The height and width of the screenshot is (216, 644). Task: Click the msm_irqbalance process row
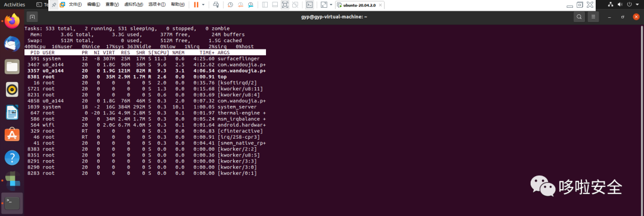(145, 119)
